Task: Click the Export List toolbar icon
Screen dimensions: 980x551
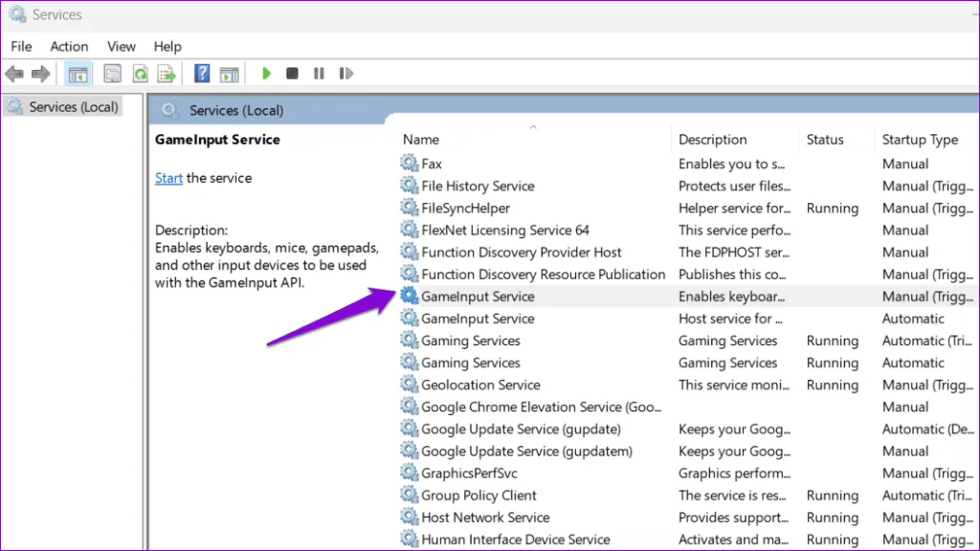Action: tap(167, 74)
